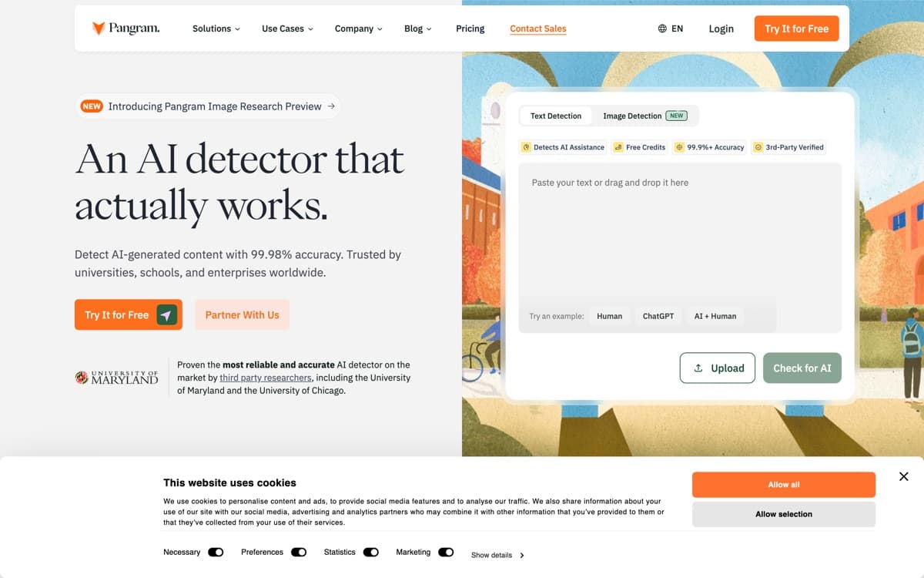This screenshot has height=578, width=924.
Task: Switch to the Text Detection tab
Action: click(556, 116)
